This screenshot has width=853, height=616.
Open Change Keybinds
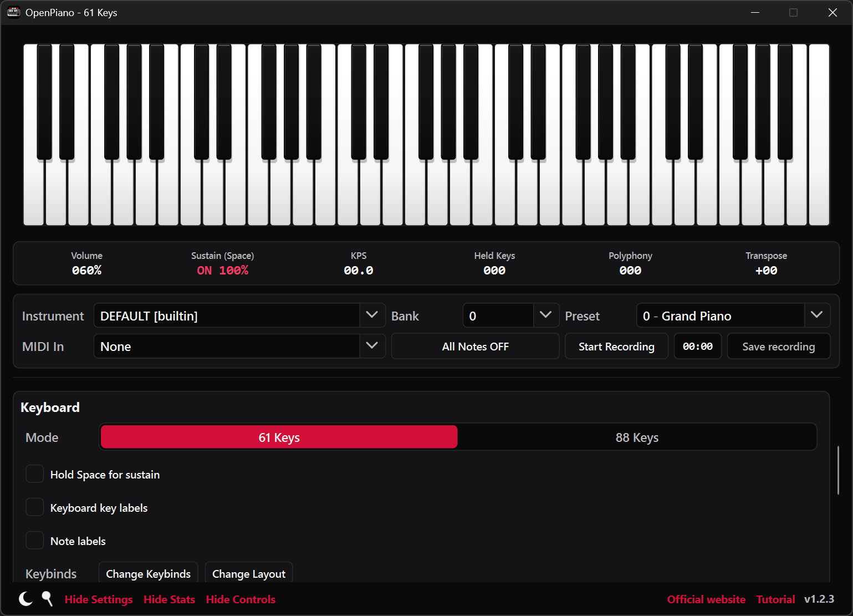pos(148,573)
